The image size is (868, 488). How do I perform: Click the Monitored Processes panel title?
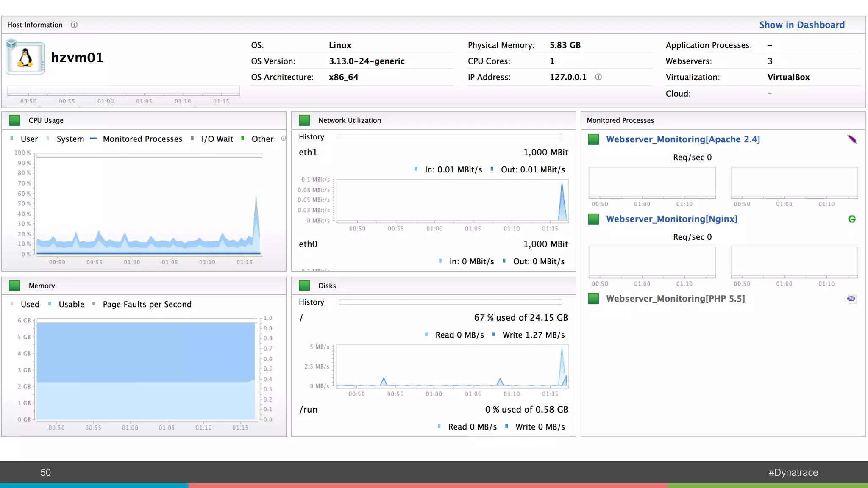pos(620,120)
